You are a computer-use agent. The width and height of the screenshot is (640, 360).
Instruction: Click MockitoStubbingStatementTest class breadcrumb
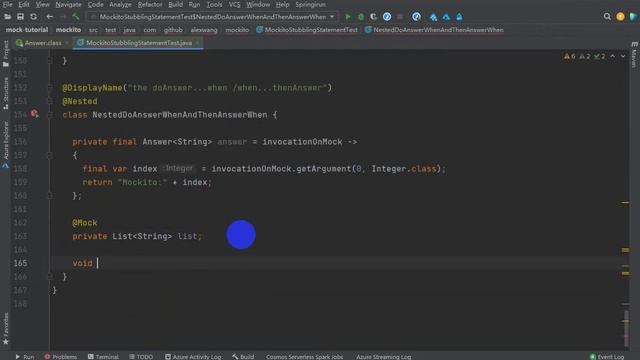click(307, 30)
